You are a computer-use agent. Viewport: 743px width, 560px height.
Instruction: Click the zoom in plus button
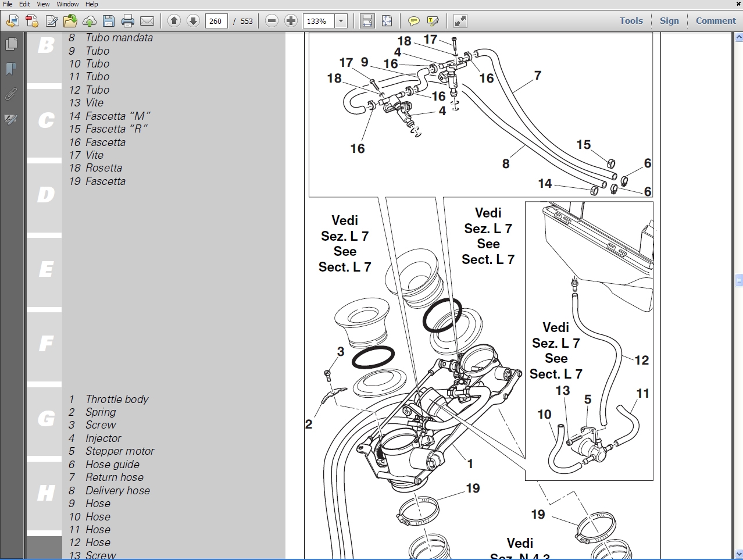coord(291,21)
